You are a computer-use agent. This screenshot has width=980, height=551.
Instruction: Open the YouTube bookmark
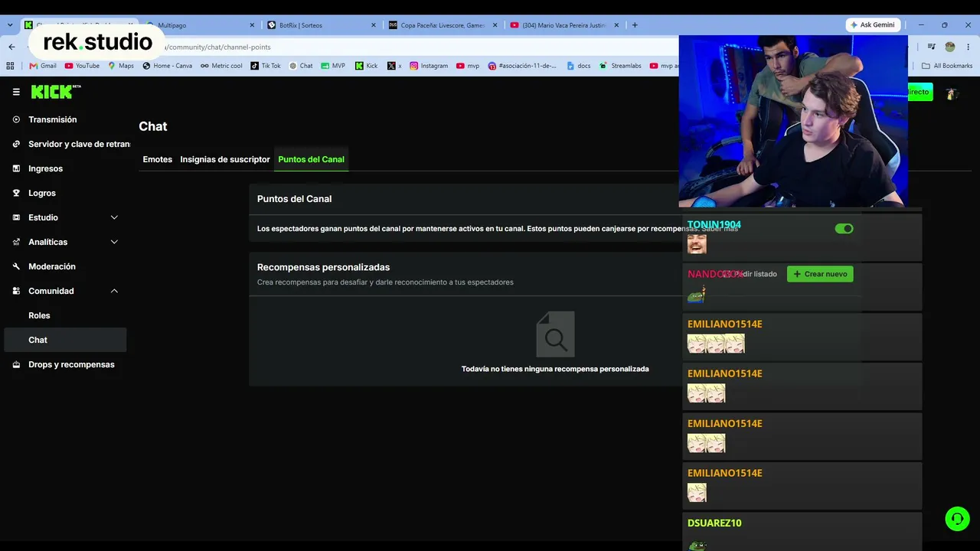pos(83,66)
